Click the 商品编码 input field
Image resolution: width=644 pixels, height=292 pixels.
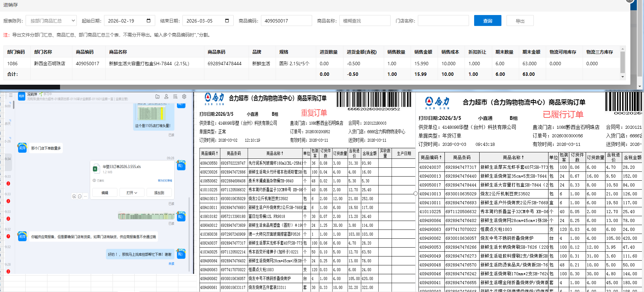click(x=286, y=21)
